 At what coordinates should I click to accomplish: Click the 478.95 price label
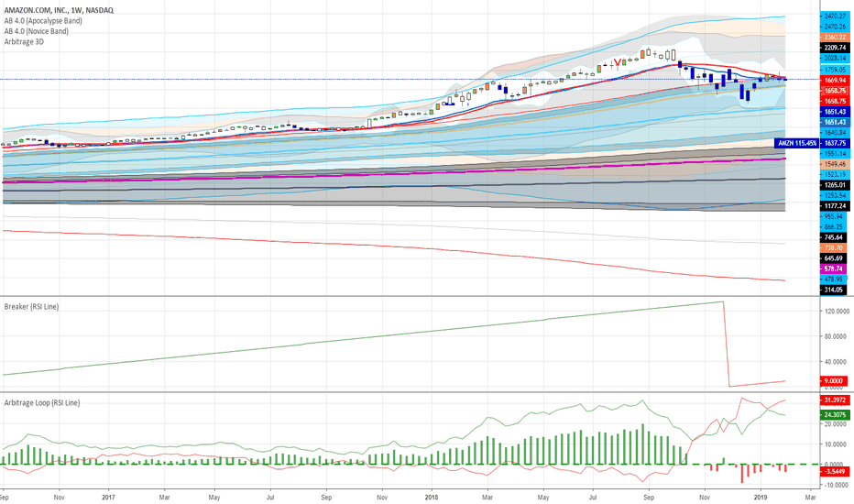pyautogui.click(x=834, y=279)
